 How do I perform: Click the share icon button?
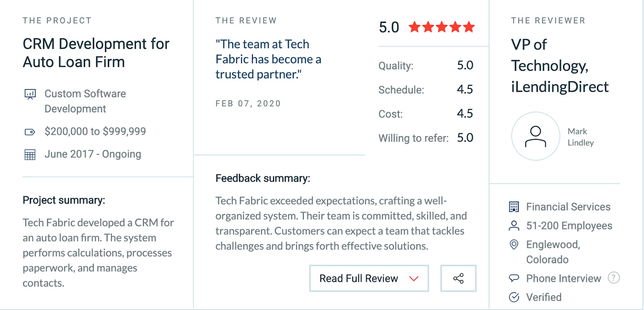click(x=458, y=278)
